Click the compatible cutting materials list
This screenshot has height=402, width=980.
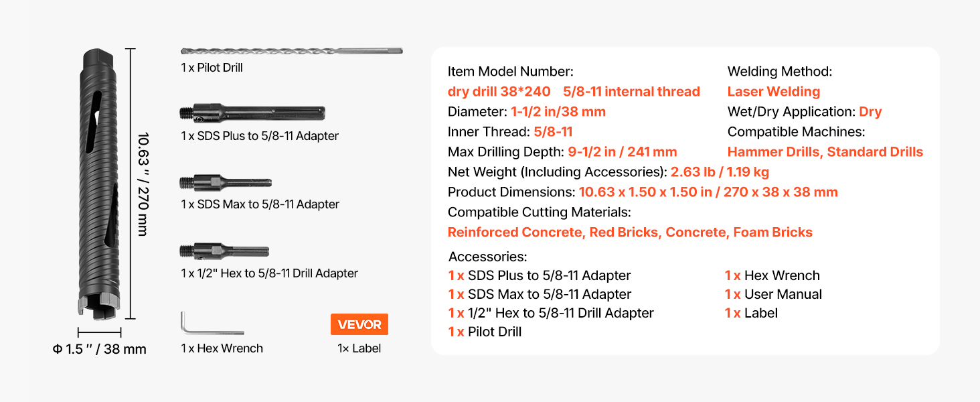coord(630,232)
